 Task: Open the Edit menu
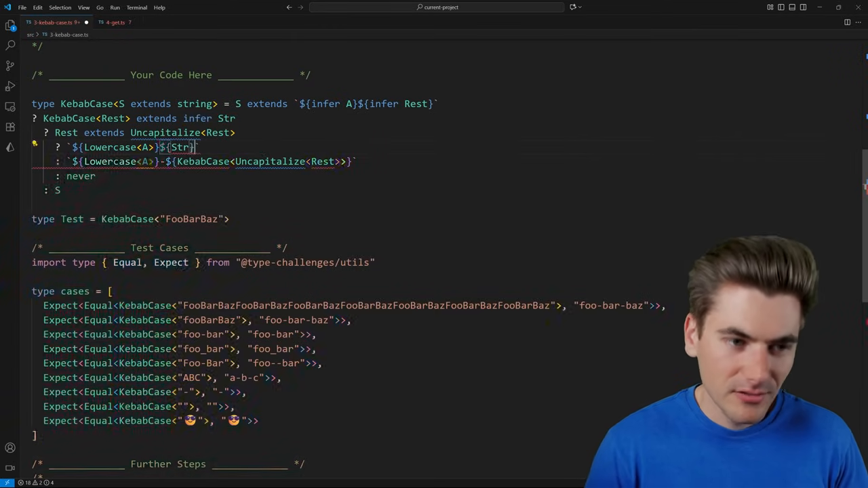[38, 7]
